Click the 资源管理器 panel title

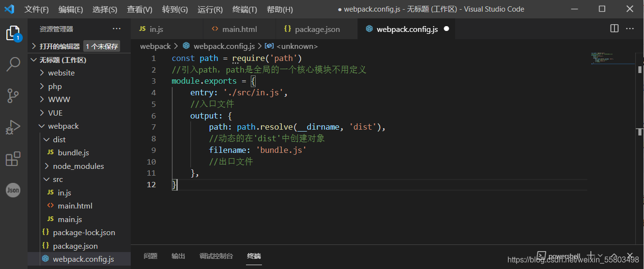coord(56,29)
